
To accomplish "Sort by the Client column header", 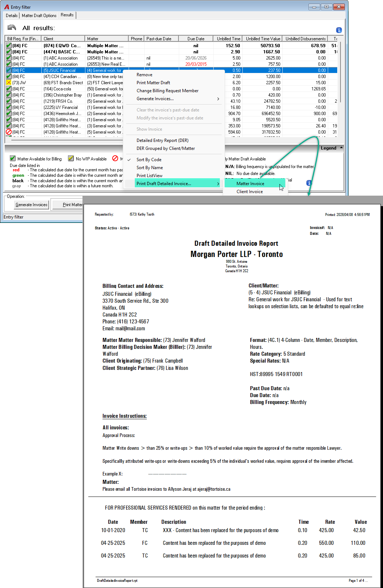I will [63, 39].
